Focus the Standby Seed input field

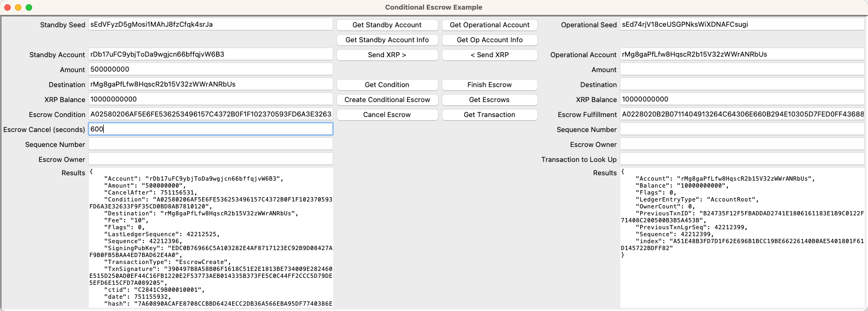click(210, 25)
